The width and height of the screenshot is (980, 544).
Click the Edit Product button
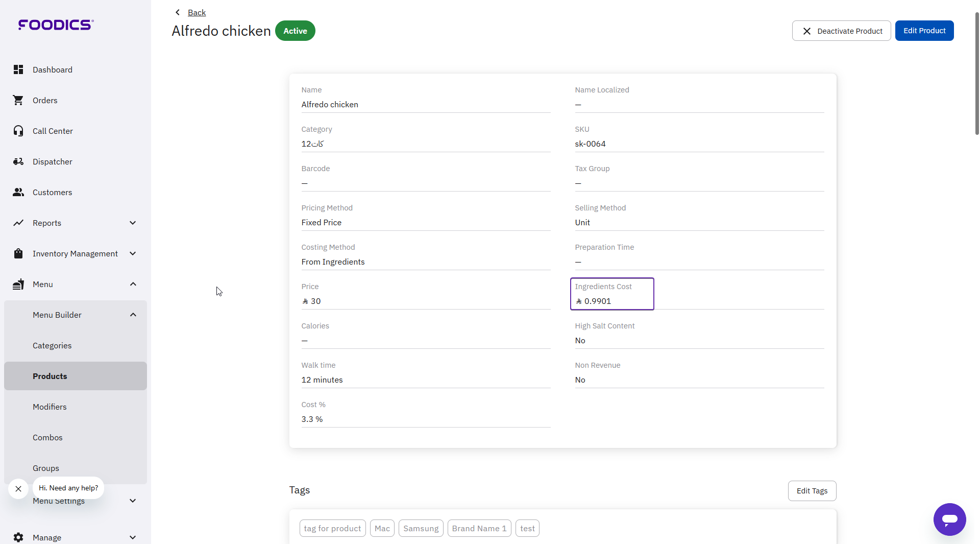pos(924,31)
